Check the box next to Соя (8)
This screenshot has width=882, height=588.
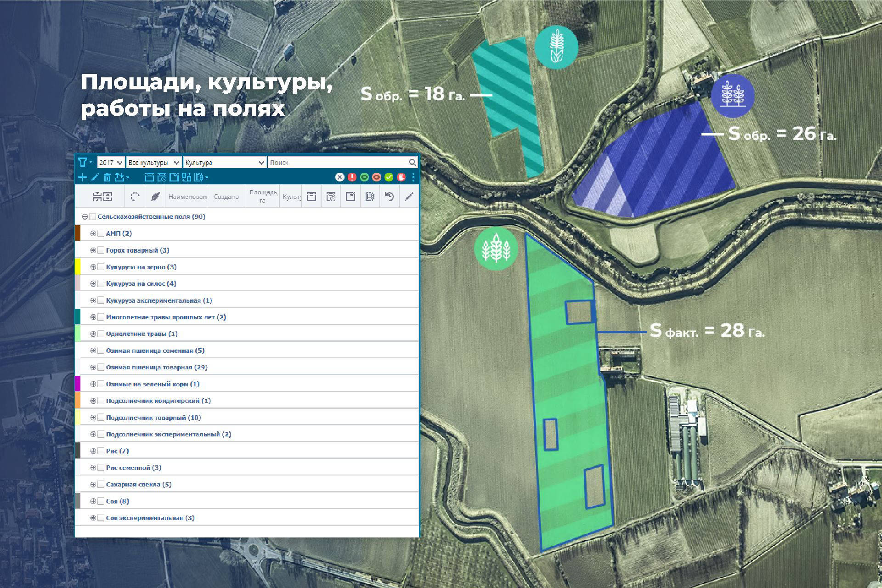[x=101, y=501]
